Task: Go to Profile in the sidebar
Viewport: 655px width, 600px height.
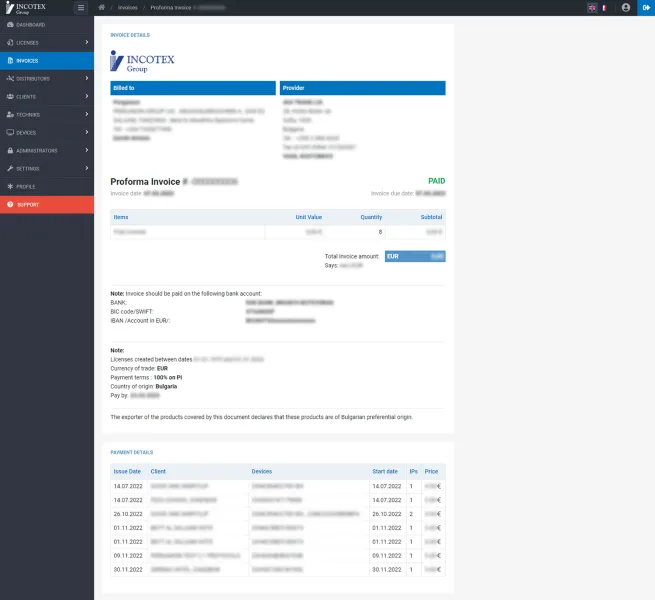Action: point(47,186)
